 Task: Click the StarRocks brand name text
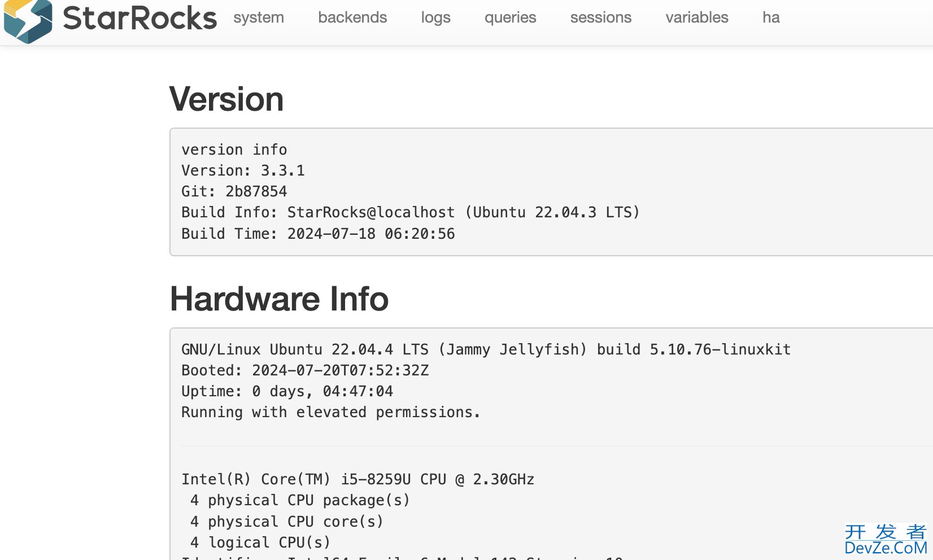tap(139, 18)
